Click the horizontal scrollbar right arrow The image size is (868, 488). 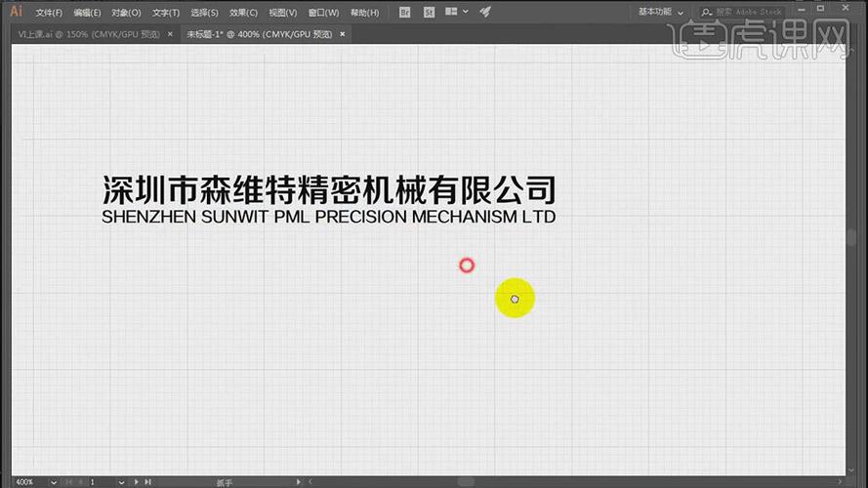pyautogui.click(x=840, y=482)
